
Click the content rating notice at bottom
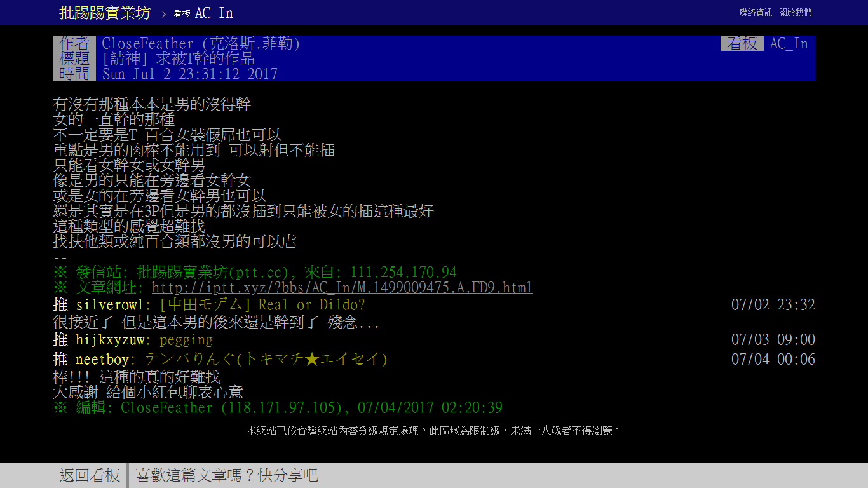pos(433,431)
